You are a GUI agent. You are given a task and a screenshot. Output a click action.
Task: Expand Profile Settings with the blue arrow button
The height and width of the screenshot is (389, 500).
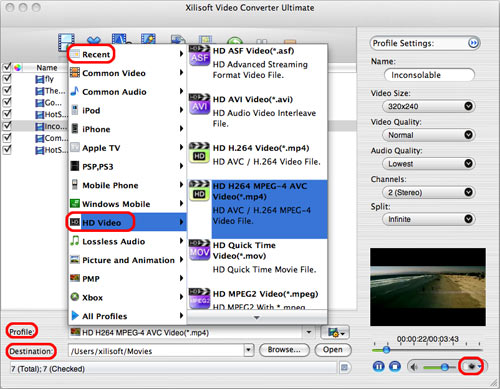click(x=473, y=43)
